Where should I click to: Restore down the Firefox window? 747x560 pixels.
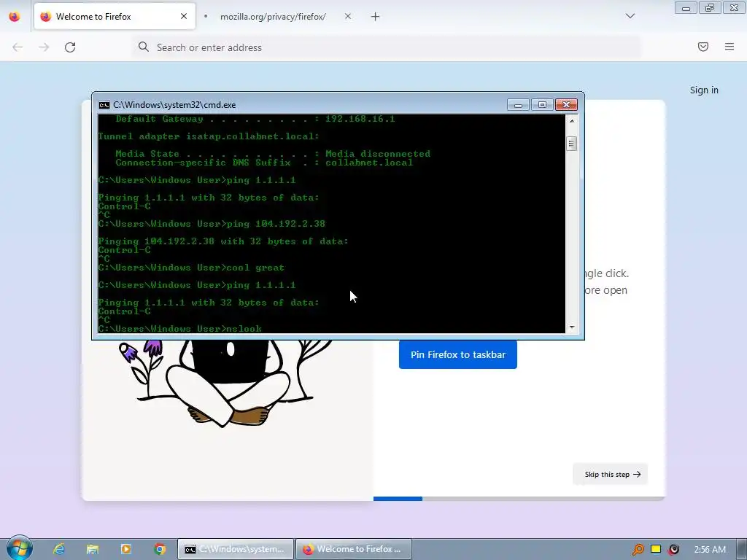710,7
